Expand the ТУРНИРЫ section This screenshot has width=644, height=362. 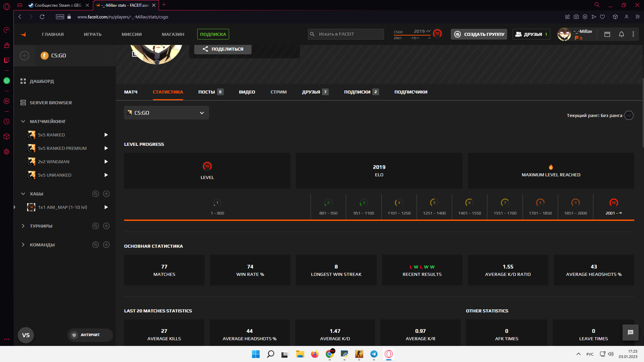(x=23, y=226)
